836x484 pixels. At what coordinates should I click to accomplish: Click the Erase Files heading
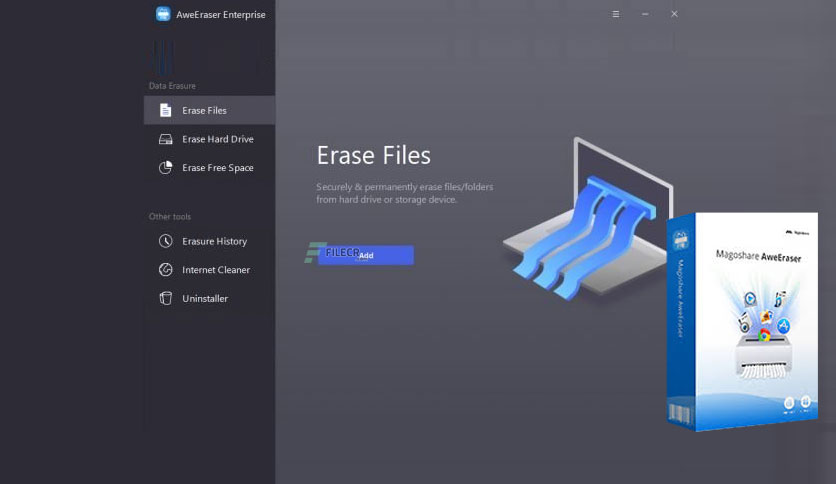(x=373, y=156)
